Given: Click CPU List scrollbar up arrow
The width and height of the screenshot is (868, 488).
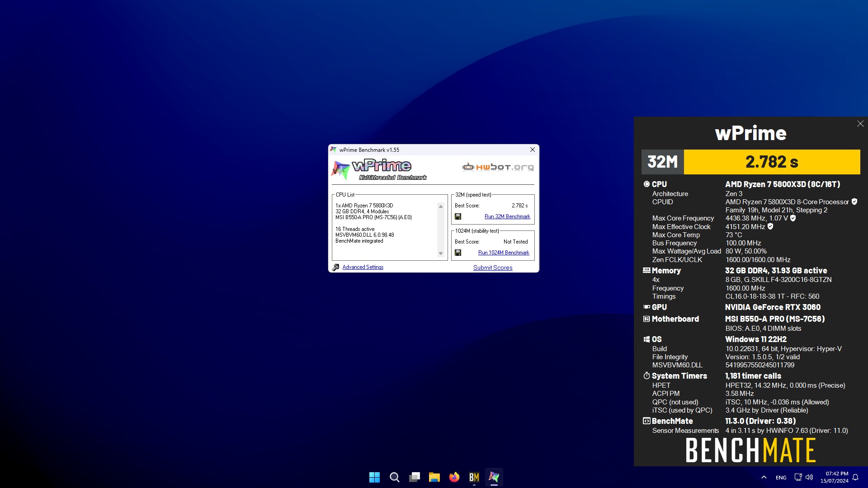Looking at the screenshot, I should pos(441,206).
